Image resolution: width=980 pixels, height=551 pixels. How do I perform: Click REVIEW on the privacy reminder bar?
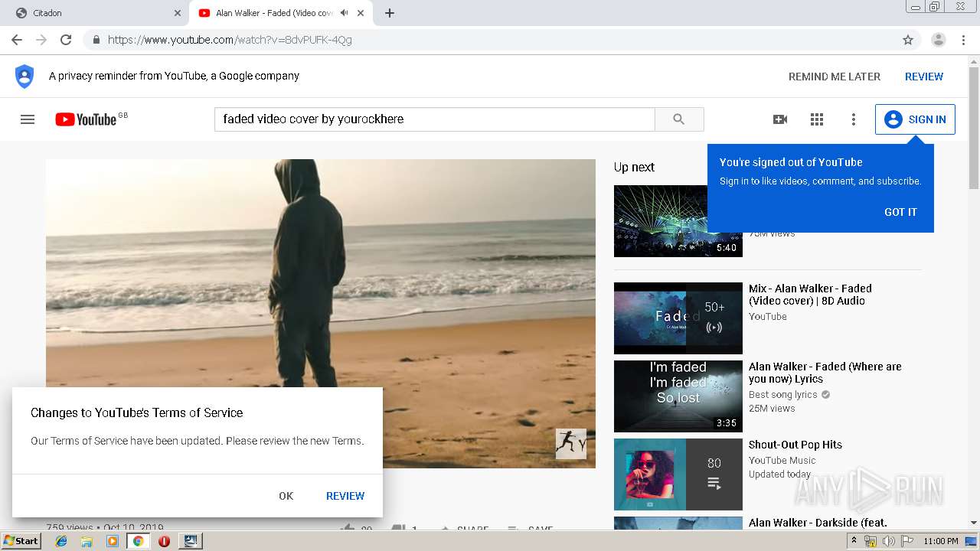924,77
